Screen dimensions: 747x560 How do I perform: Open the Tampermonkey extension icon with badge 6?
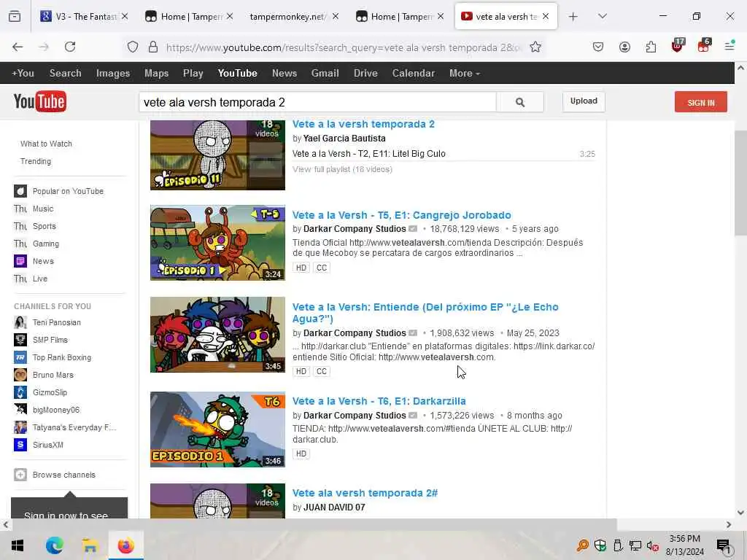pyautogui.click(x=704, y=46)
